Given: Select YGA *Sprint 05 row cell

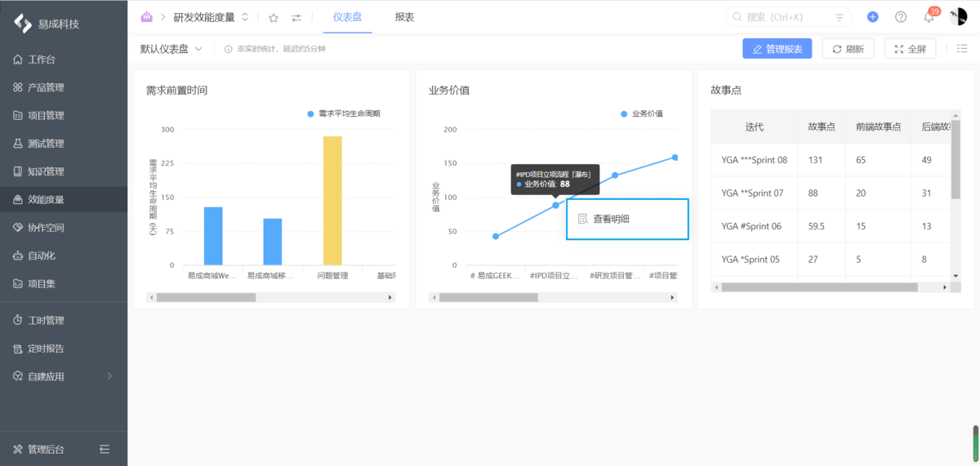Looking at the screenshot, I should [755, 260].
